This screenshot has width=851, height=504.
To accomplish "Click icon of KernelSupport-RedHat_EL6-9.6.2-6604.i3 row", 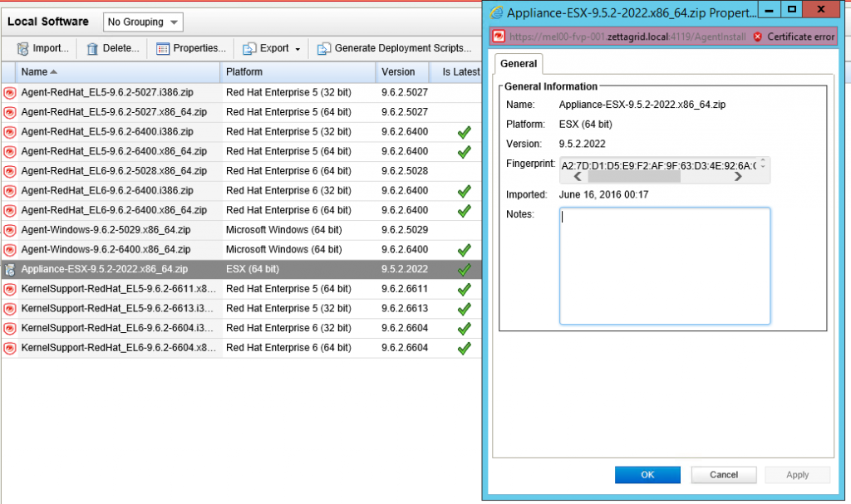I will (x=10, y=328).
